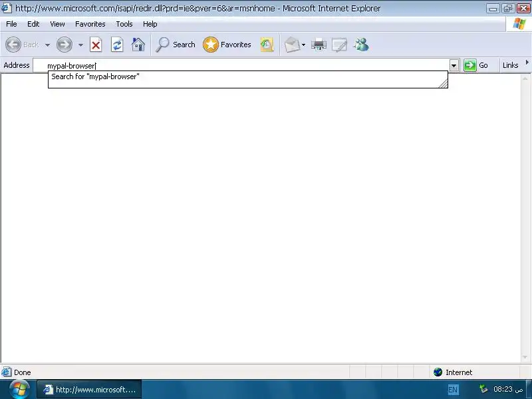Open the Back history dropdown arrow
Image resolution: width=532 pixels, height=399 pixels.
pyautogui.click(x=47, y=45)
